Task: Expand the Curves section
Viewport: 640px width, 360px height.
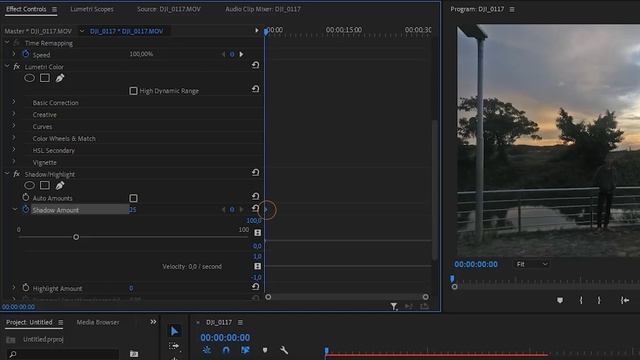Action: coord(14,126)
